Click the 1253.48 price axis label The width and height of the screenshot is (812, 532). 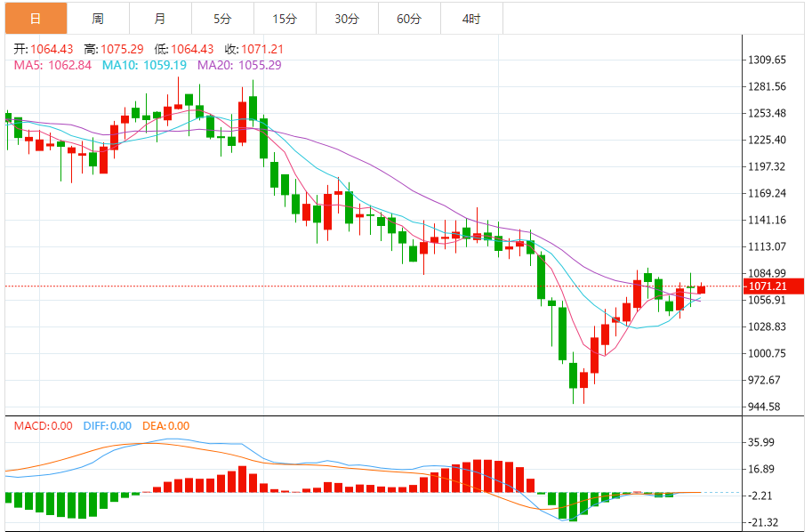click(767, 114)
